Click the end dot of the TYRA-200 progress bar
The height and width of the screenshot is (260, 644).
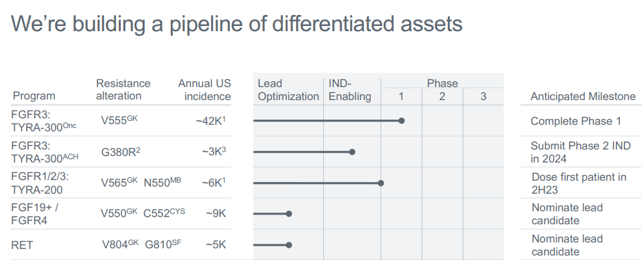[x=381, y=183]
